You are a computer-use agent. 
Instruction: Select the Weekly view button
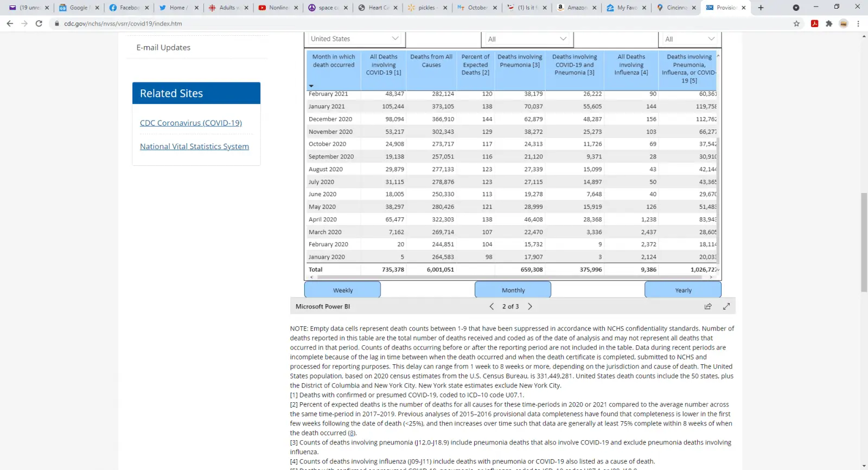(342, 290)
